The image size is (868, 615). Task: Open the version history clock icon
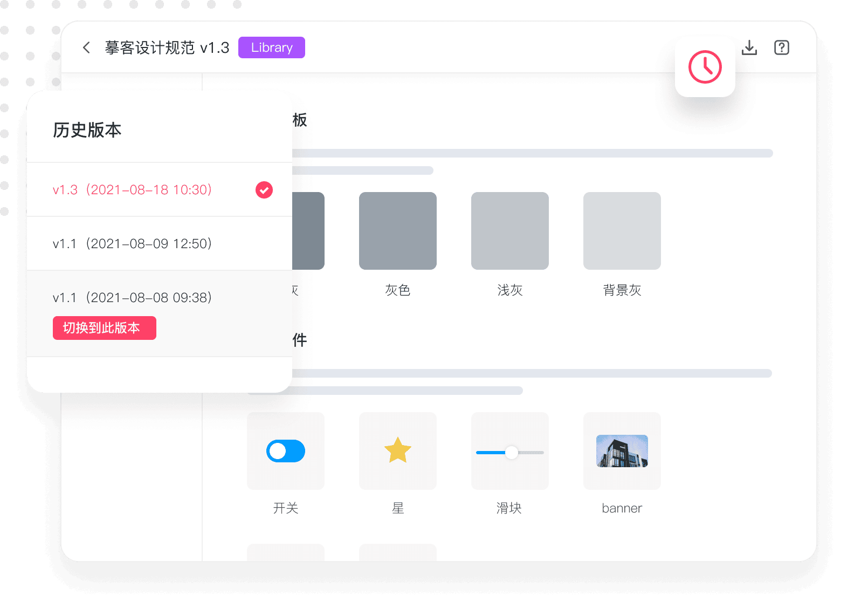(705, 67)
